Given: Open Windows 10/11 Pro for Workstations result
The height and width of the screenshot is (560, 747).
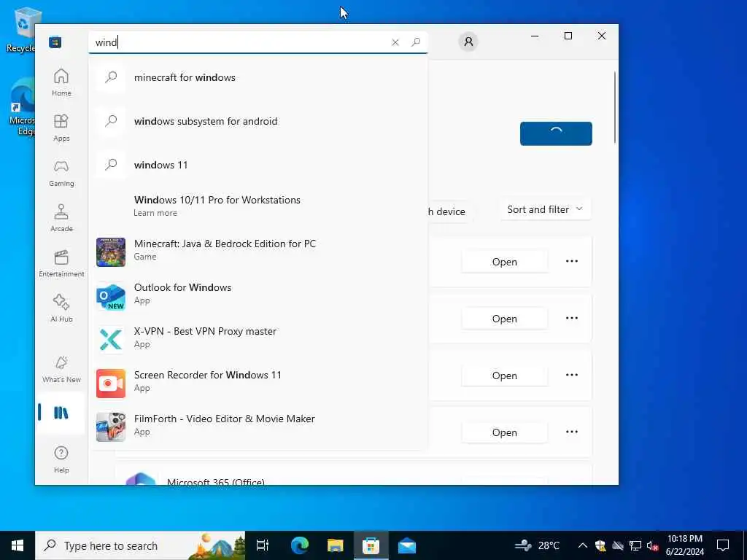Looking at the screenshot, I should click(x=258, y=206).
